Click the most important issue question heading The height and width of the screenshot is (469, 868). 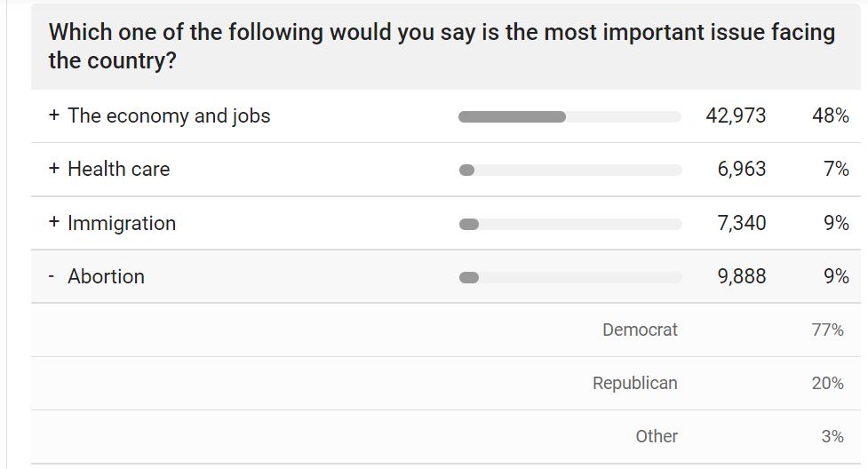point(442,46)
